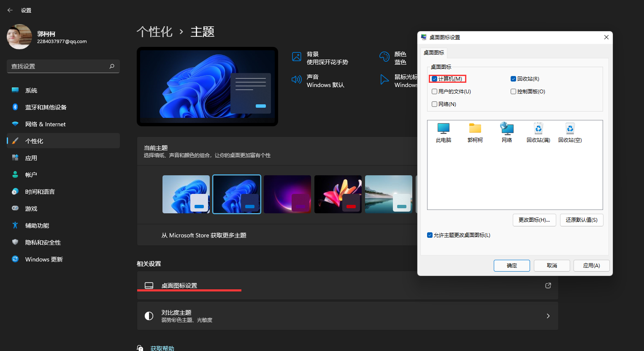The image size is (644, 351).
Task: Open the 系统 settings section
Action: pyautogui.click(x=31, y=90)
